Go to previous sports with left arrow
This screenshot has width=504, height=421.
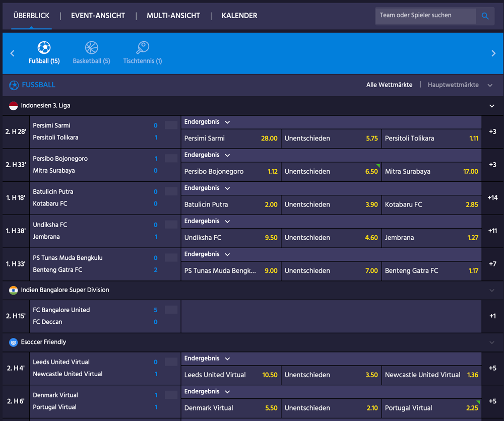coord(13,53)
